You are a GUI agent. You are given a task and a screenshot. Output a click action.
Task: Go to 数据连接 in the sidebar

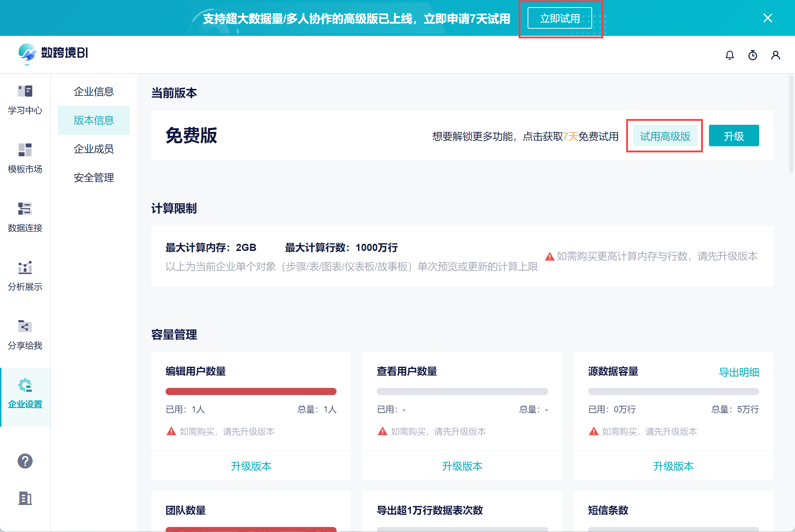pos(25,209)
